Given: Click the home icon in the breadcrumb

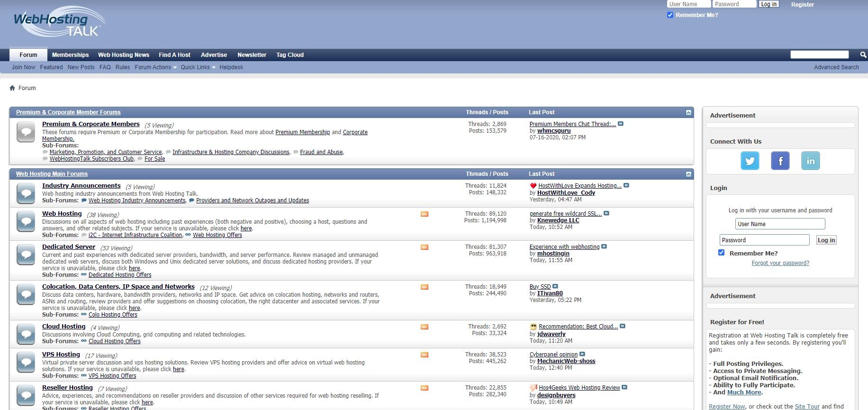Looking at the screenshot, I should pyautogui.click(x=12, y=88).
